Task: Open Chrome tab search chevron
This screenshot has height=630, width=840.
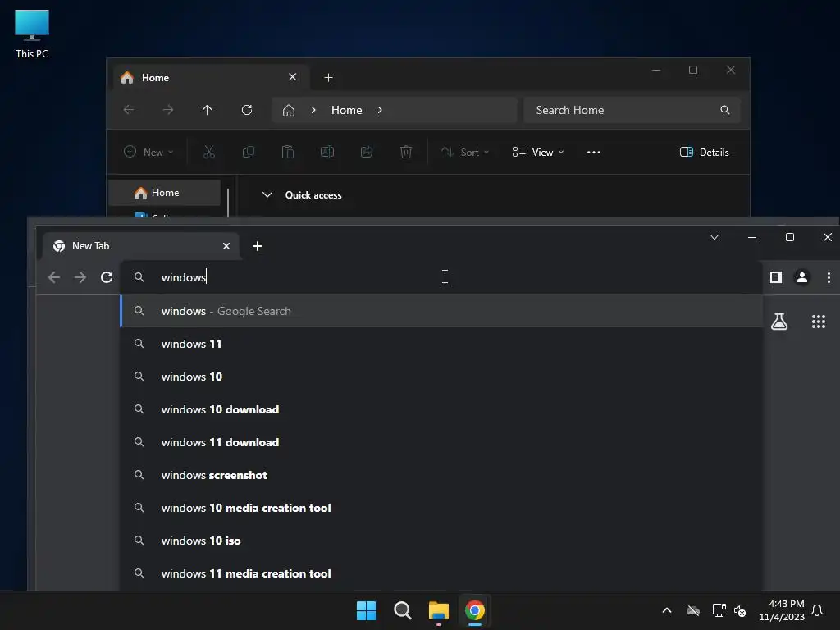Action: coord(714,237)
